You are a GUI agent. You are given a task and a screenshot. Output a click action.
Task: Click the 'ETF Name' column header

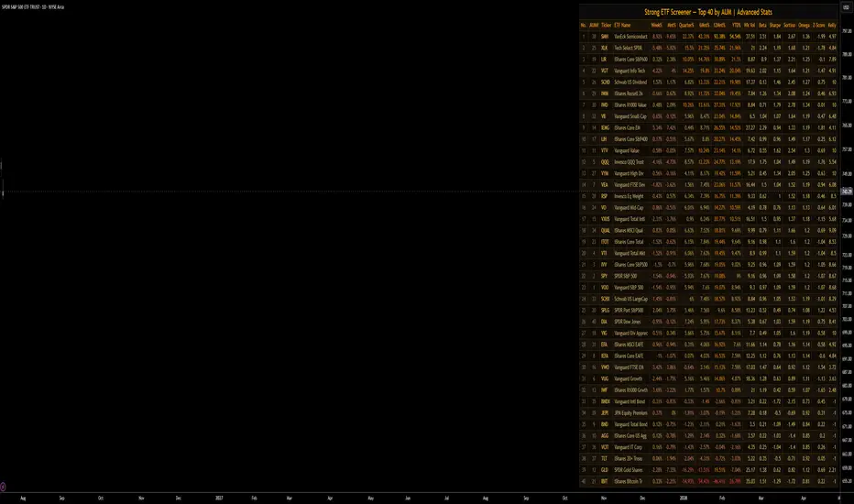[x=622, y=25]
